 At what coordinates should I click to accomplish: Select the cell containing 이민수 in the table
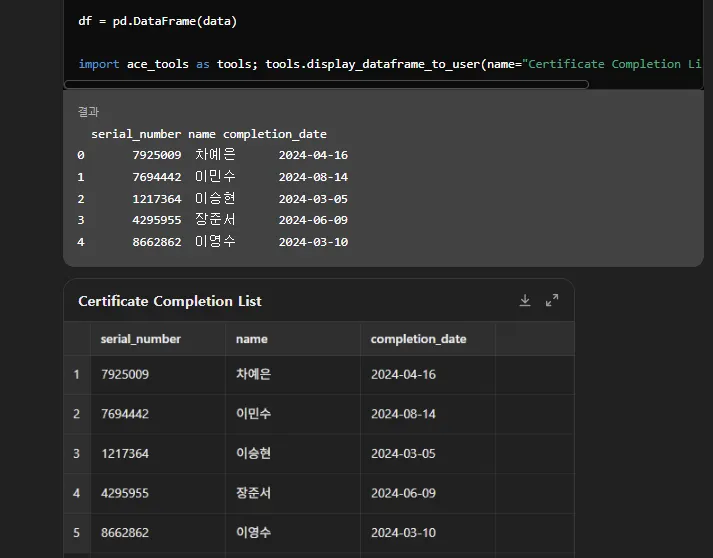253,414
